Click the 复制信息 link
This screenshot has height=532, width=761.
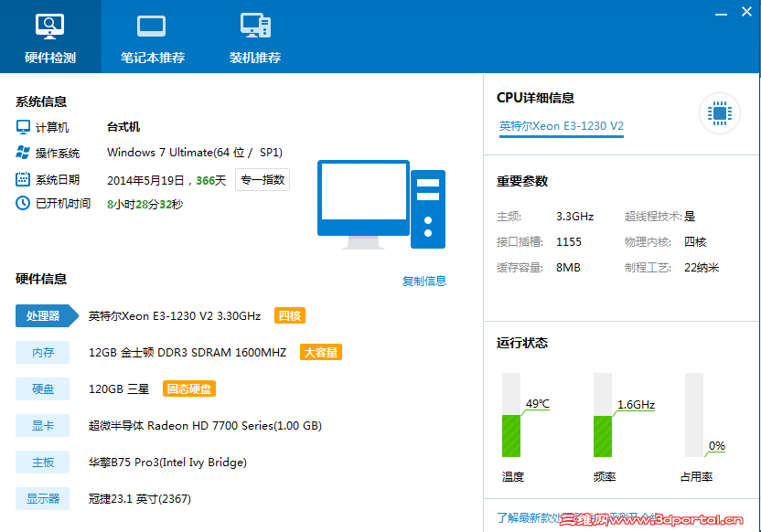[424, 282]
